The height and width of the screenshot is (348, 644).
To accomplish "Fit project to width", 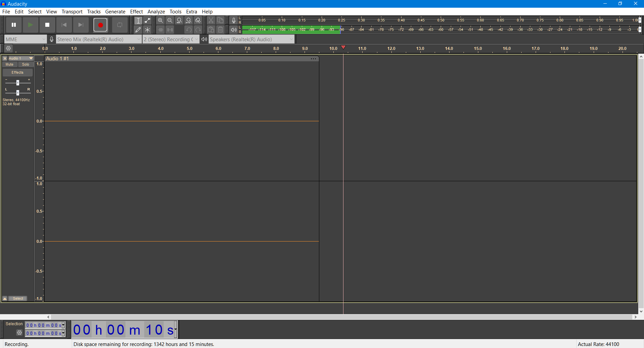I will pyautogui.click(x=189, y=20).
